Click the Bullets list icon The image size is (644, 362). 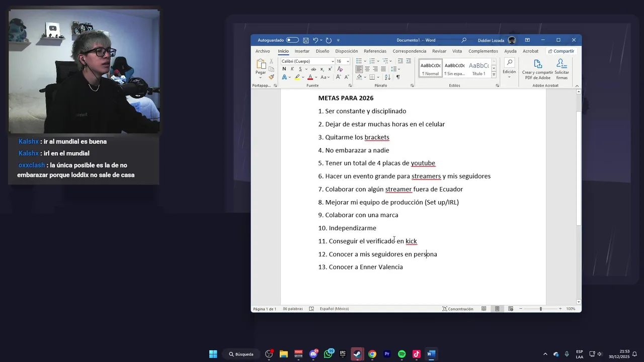point(359,61)
